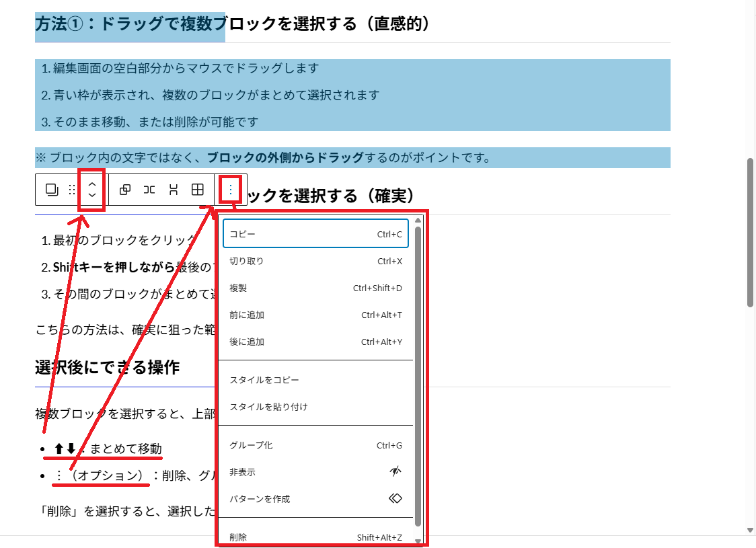Image resolution: width=756 pixels, height=548 pixels.
Task: Click the down chevron to move block down
Action: (91, 196)
